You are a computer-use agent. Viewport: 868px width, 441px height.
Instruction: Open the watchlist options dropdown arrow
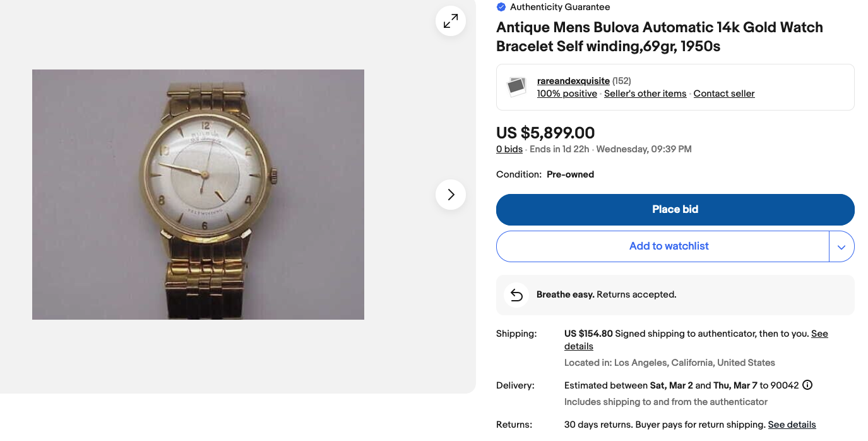841,246
